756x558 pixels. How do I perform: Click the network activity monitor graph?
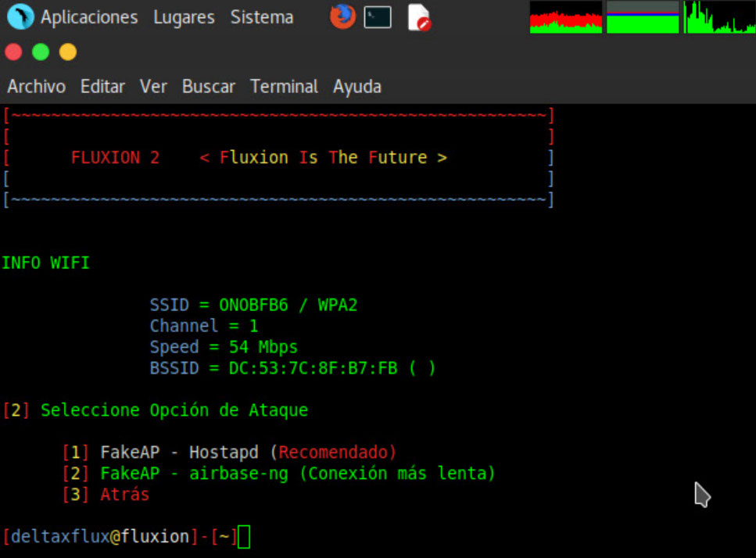pyautogui.click(x=718, y=17)
